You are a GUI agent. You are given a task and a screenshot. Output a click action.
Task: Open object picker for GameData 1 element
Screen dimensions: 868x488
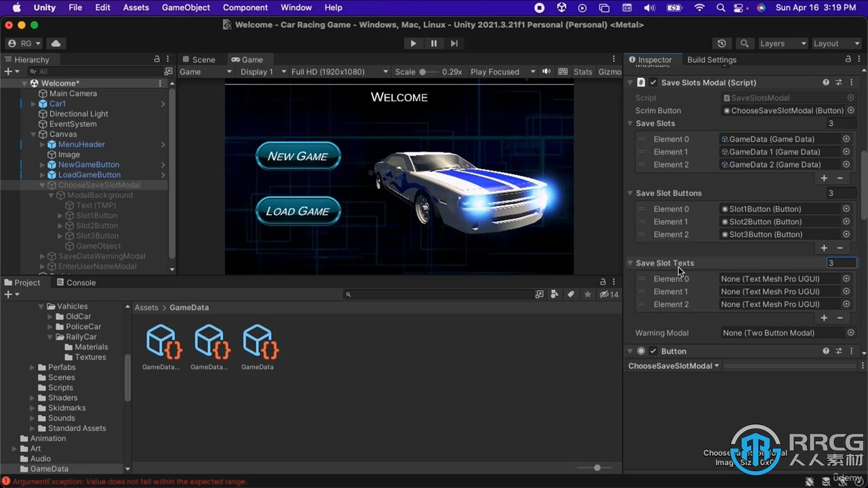[846, 152]
